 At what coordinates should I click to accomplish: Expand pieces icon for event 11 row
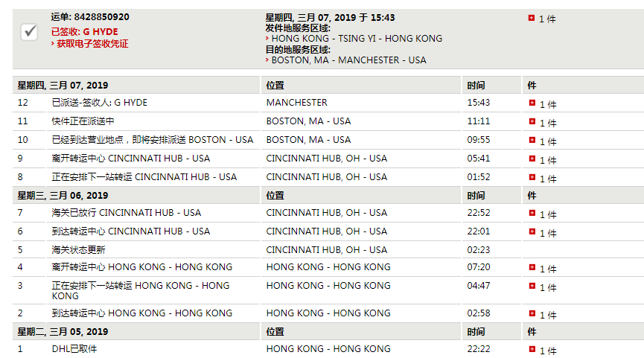pos(532,121)
